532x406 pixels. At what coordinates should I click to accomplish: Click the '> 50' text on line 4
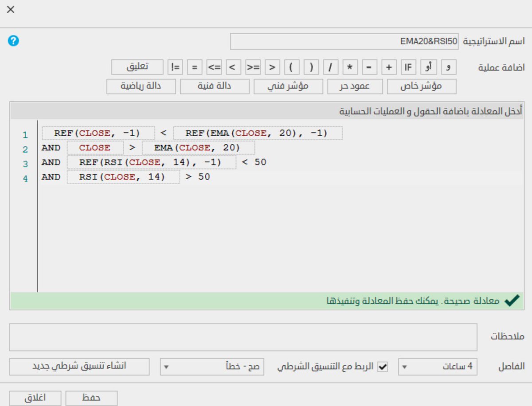coord(198,177)
